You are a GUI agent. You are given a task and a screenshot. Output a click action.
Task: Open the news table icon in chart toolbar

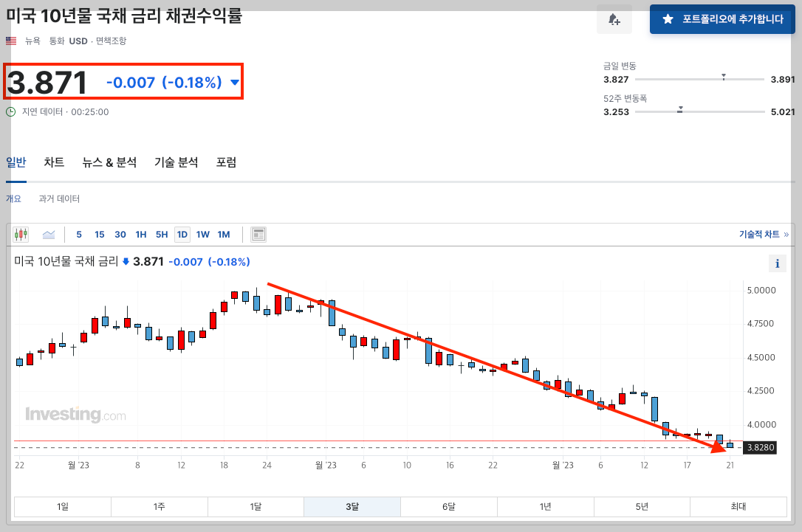point(258,235)
